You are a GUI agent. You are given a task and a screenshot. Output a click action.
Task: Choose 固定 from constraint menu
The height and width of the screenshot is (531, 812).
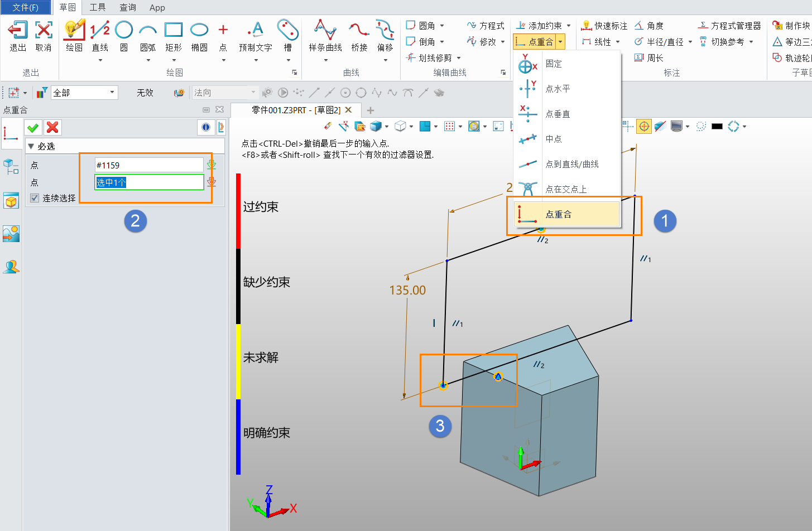566,64
